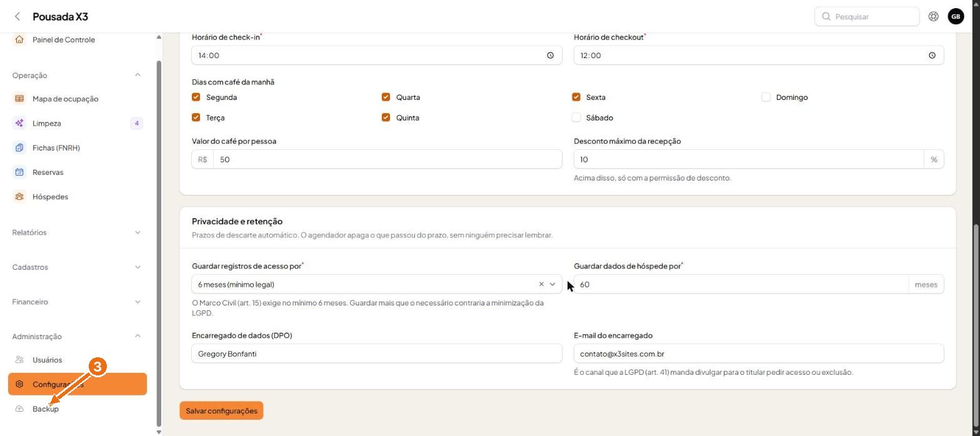
Task: Open the Limpeza menu item
Action: pos(77,123)
